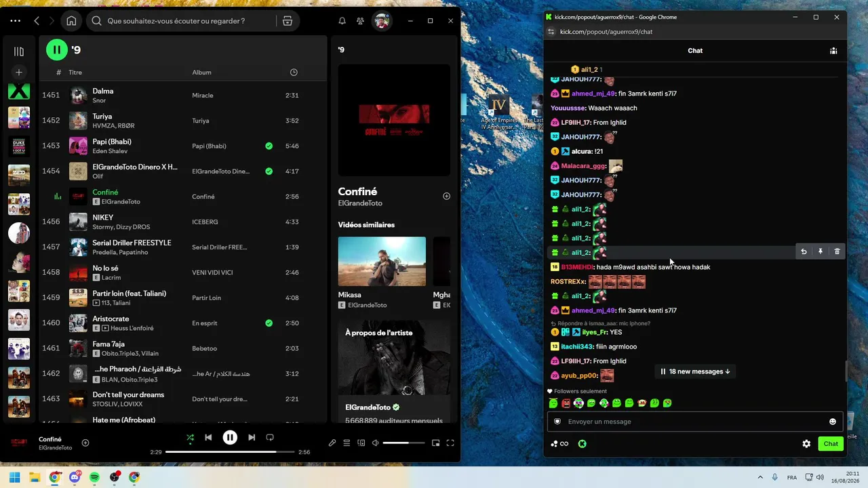The height and width of the screenshot is (488, 868).
Task: Open the Spotify profile avatar menu
Action: pos(382,21)
